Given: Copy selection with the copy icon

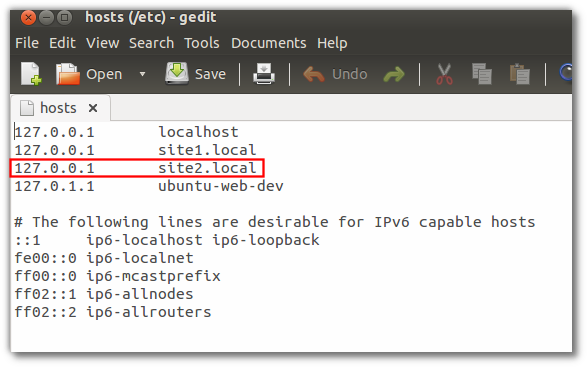Looking at the screenshot, I should click(x=482, y=74).
